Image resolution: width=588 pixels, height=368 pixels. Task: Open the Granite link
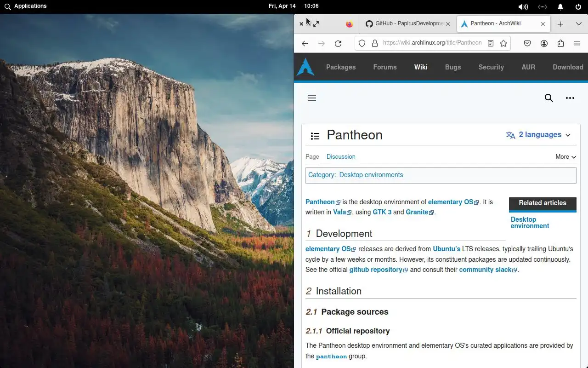click(420, 212)
